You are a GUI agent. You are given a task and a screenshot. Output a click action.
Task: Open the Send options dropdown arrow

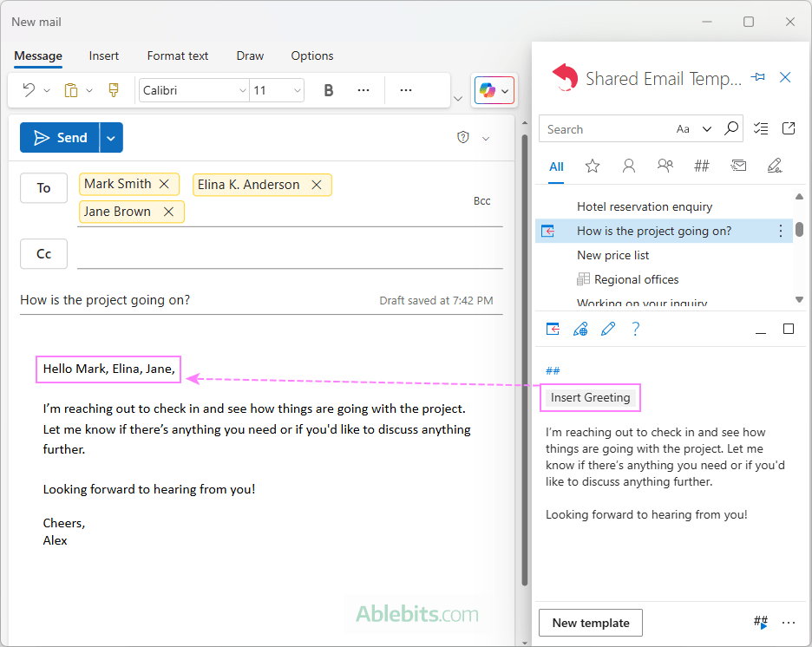111,138
